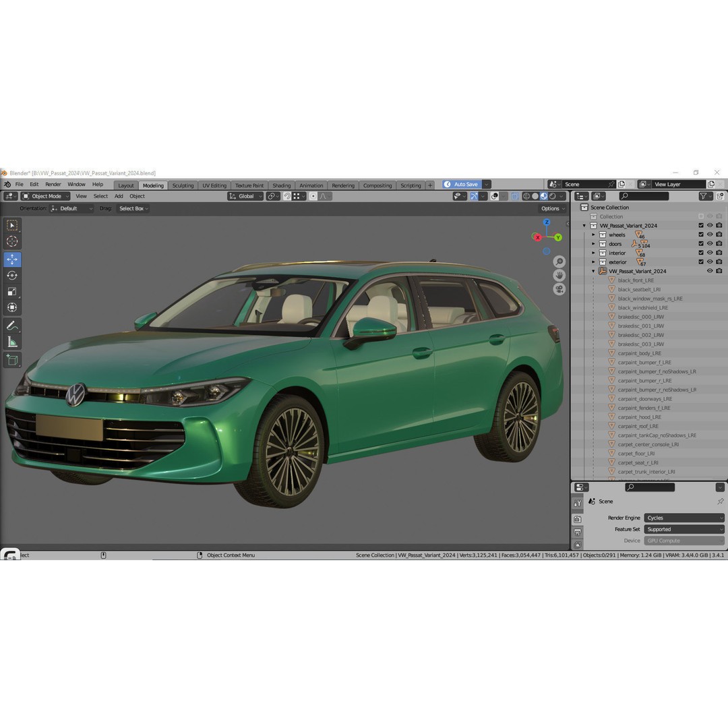Open the Feature Set Supported dropdown

684,529
